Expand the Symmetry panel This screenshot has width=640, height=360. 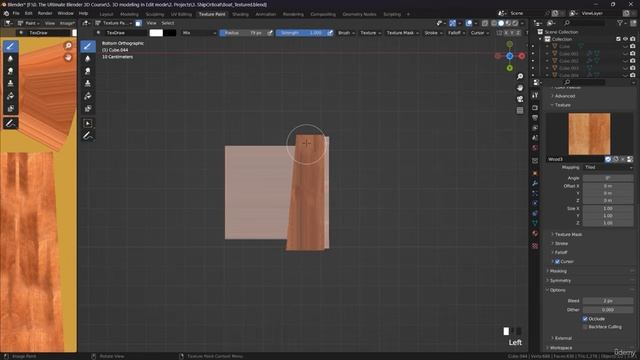tap(560, 281)
